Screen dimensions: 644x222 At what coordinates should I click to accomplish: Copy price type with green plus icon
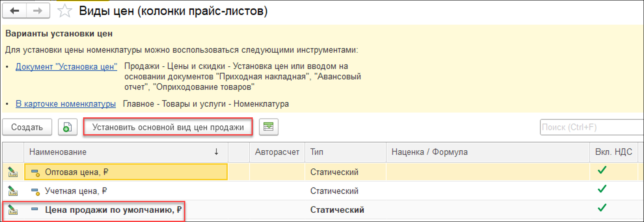coord(68,127)
